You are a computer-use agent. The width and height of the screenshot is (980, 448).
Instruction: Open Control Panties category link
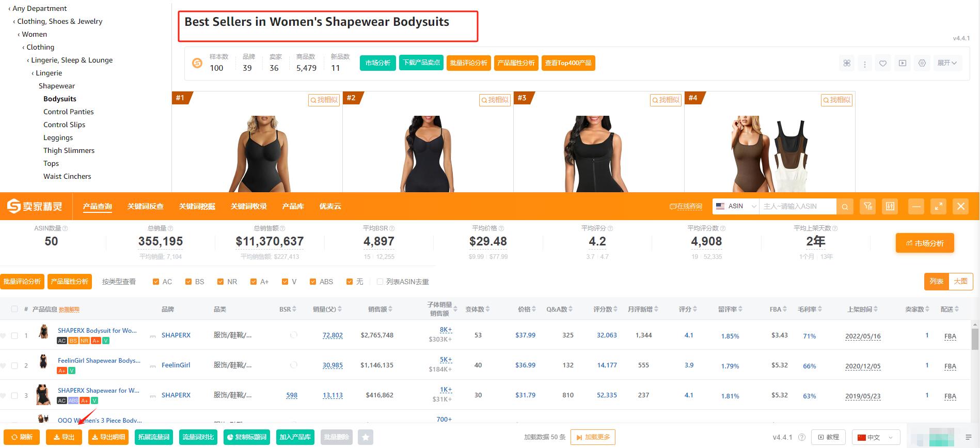(69, 112)
